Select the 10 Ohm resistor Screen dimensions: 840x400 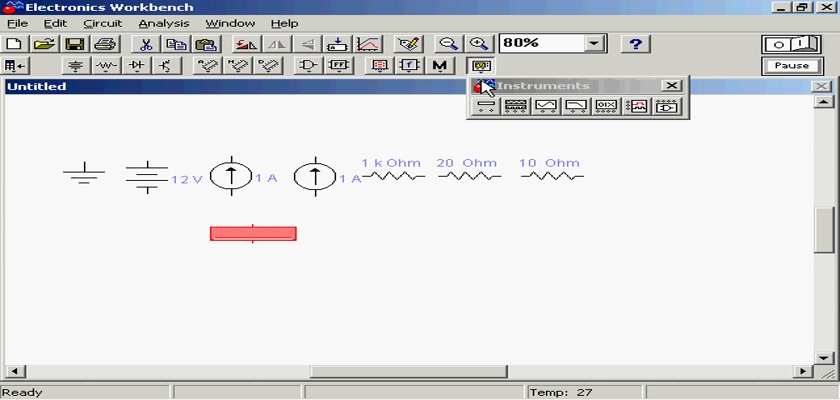pyautogui.click(x=552, y=176)
